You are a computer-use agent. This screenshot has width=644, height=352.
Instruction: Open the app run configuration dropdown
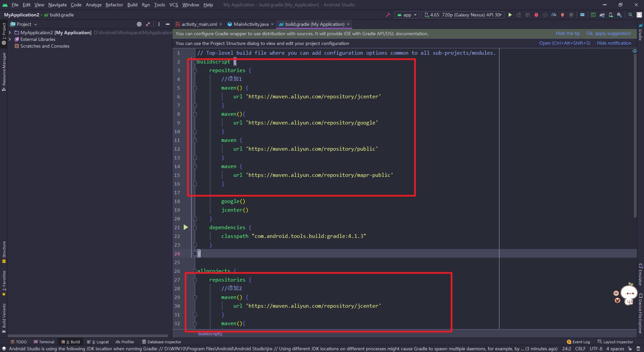tap(407, 15)
